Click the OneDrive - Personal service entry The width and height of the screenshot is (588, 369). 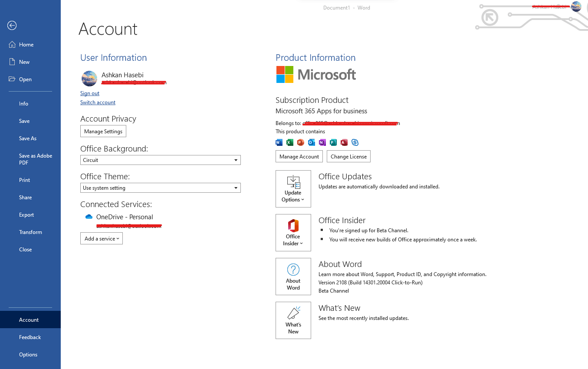click(125, 217)
